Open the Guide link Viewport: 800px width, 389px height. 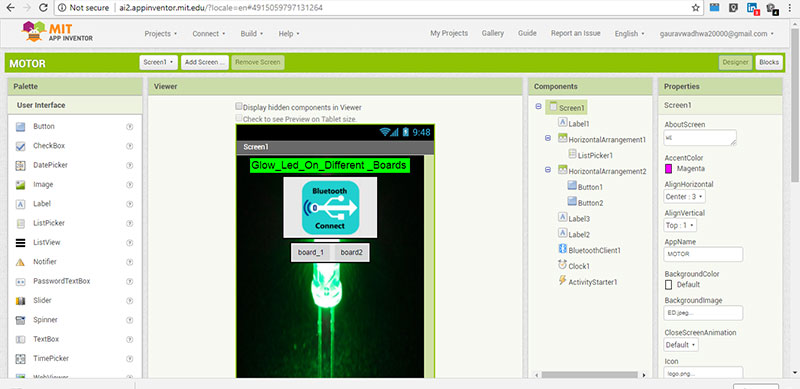pyautogui.click(x=527, y=33)
